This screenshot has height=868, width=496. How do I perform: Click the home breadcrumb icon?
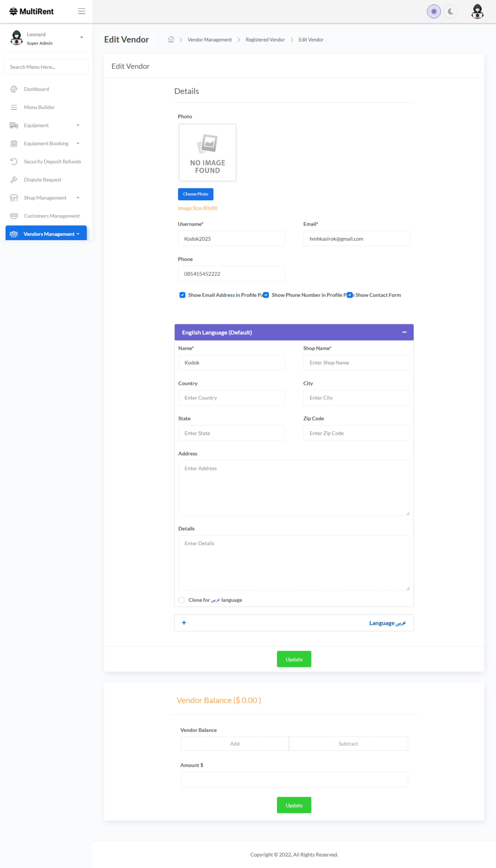point(171,39)
